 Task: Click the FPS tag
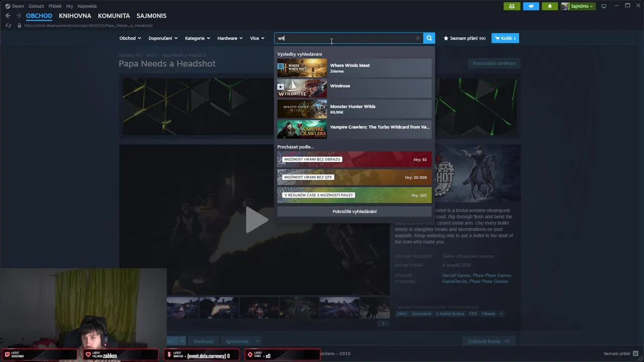(x=473, y=314)
